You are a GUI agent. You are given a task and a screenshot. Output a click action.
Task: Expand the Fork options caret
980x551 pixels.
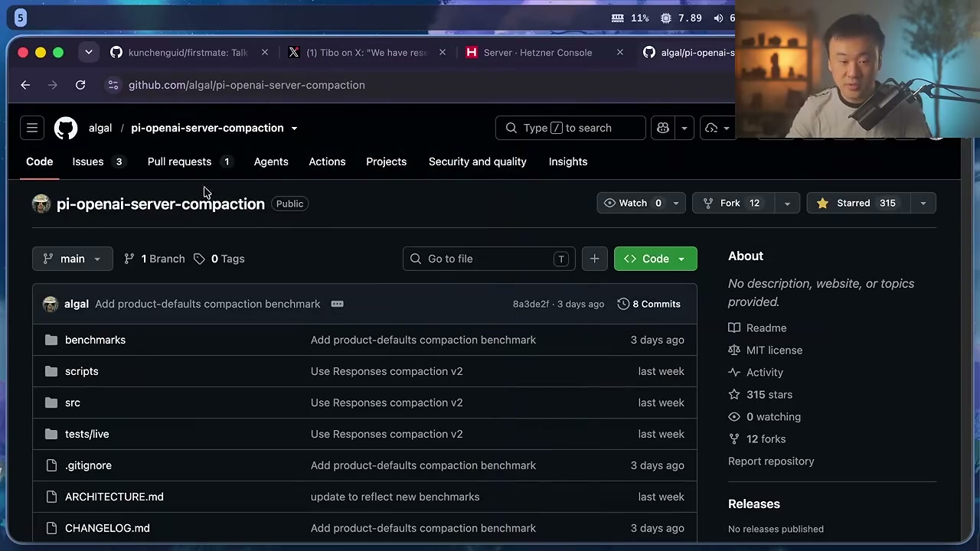(x=787, y=203)
